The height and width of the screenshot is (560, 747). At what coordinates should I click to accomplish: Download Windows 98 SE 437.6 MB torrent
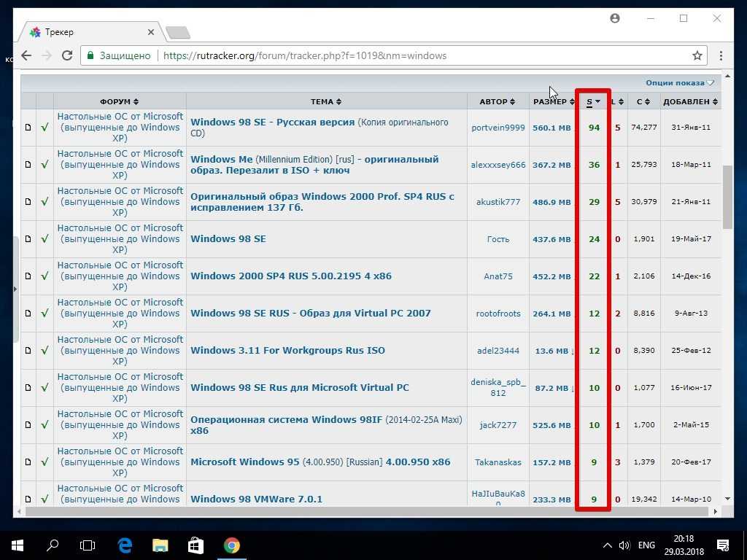[551, 239]
